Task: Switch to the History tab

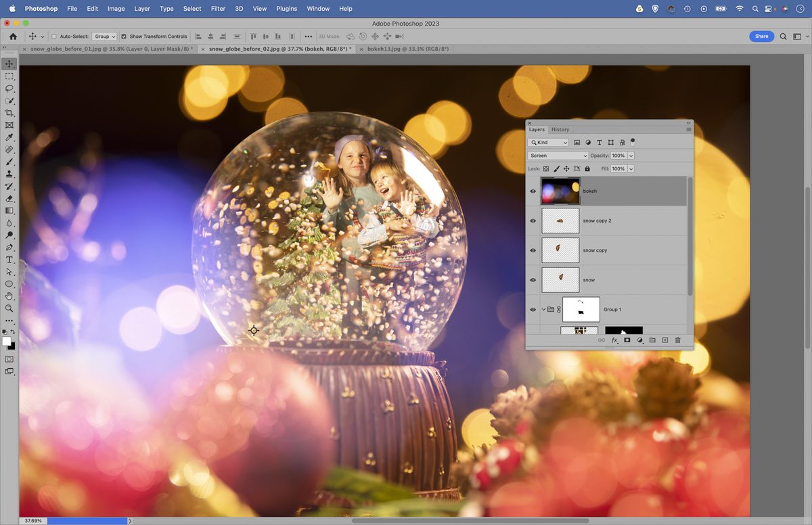Action: point(560,129)
